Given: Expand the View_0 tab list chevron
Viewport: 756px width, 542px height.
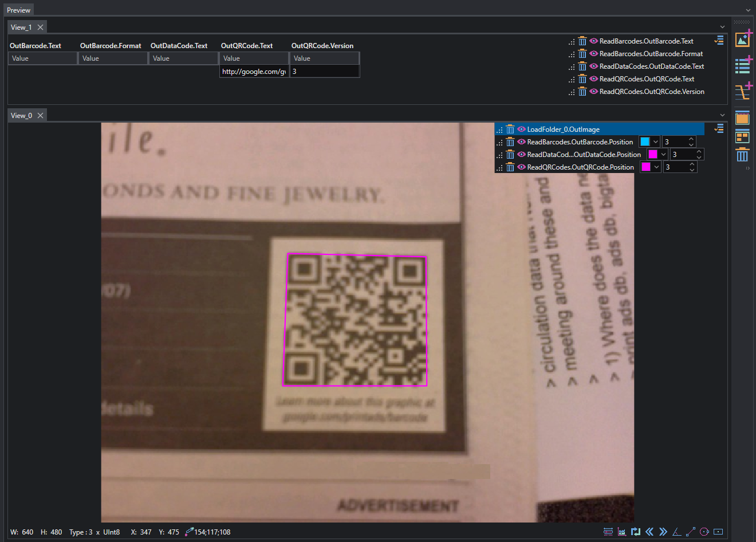Looking at the screenshot, I should coord(722,116).
